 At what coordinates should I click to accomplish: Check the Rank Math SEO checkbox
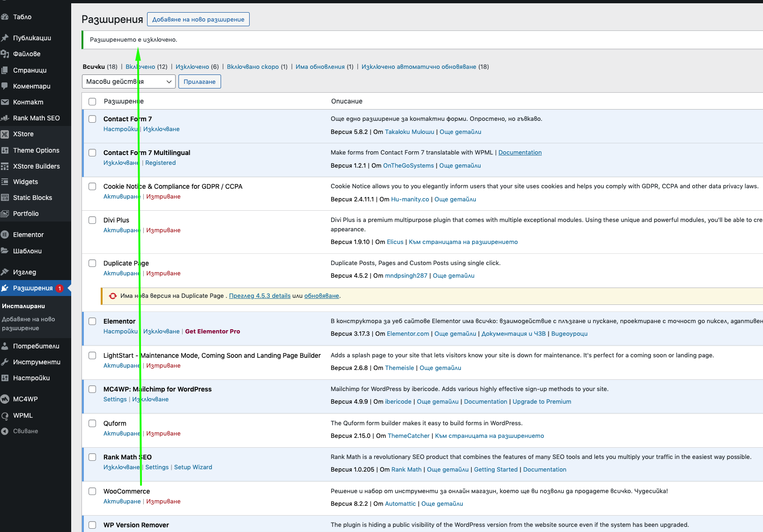pos(92,457)
